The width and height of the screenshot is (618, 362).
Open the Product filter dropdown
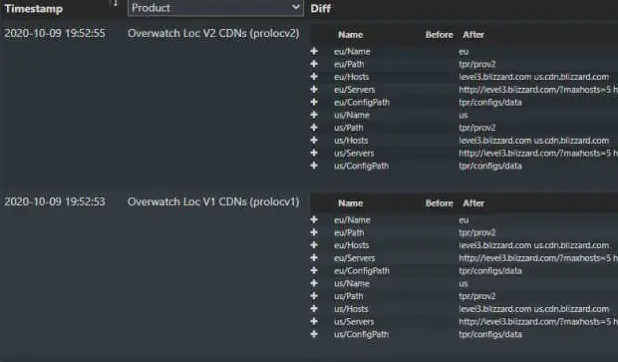click(x=216, y=8)
